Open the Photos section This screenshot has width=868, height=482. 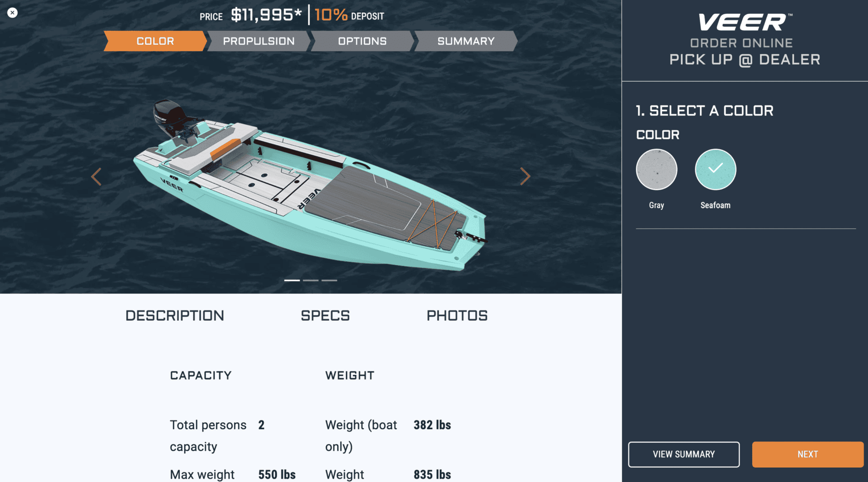[457, 315]
